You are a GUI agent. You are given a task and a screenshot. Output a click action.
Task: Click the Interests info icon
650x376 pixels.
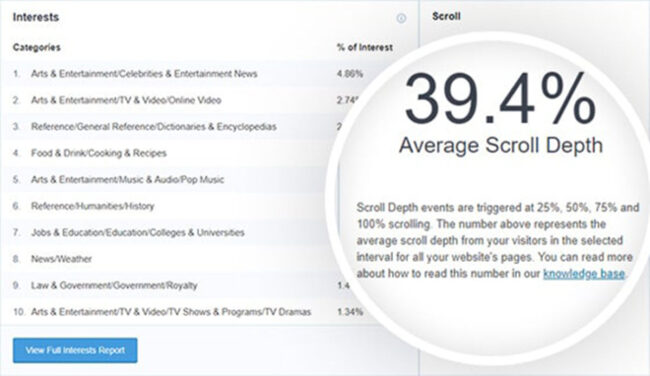(401, 18)
